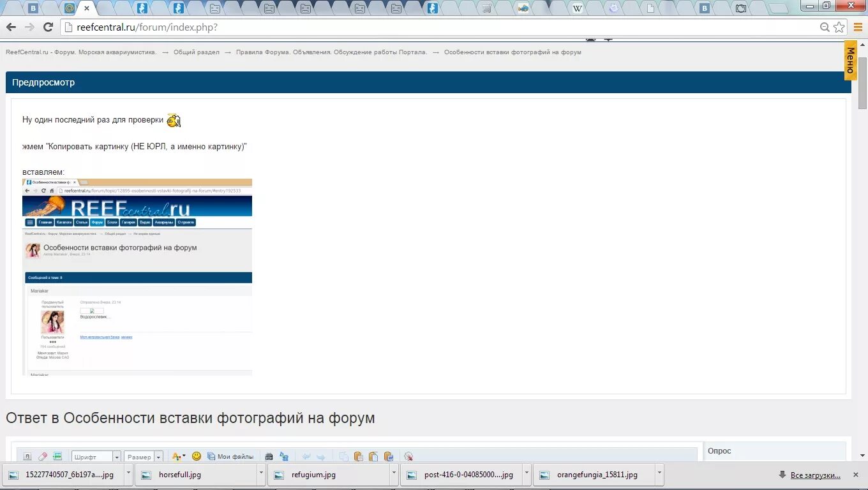Toggle the editor source mode icon

27,457
